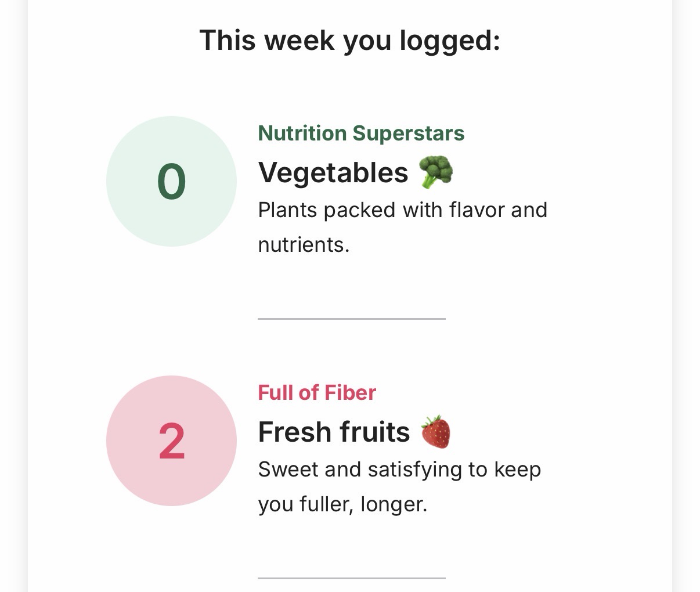This screenshot has height=592, width=700.
Task: Click the divider line below Vegetables section
Action: [351, 319]
